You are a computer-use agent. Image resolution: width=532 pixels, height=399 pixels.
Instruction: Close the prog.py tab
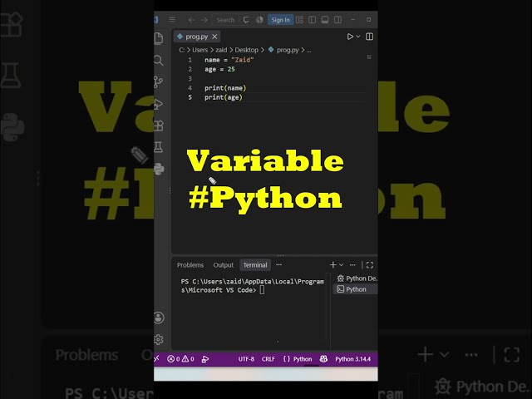click(214, 37)
